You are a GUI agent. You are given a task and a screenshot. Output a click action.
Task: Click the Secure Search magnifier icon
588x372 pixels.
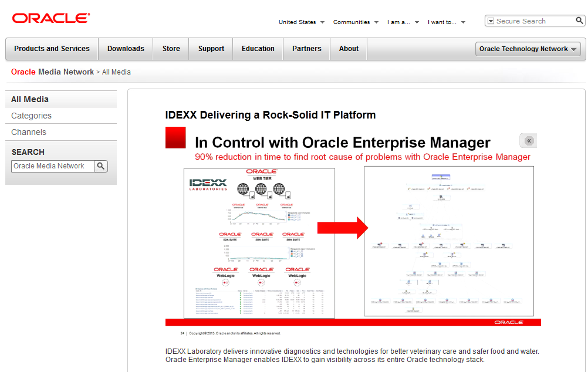[x=579, y=21]
